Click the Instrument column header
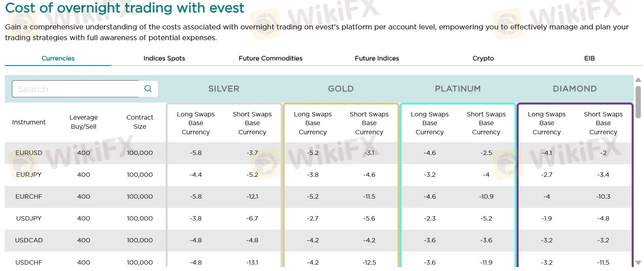 point(29,122)
